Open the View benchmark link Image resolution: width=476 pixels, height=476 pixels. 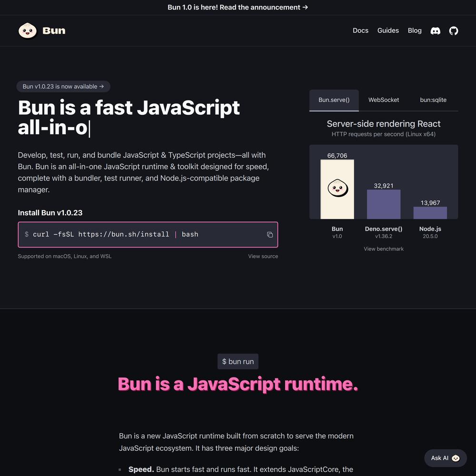[383, 249]
